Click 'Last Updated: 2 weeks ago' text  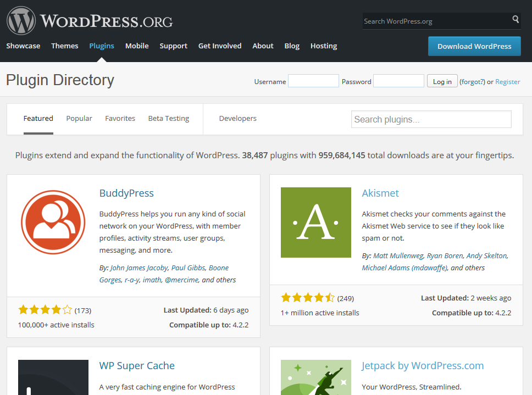click(x=466, y=298)
